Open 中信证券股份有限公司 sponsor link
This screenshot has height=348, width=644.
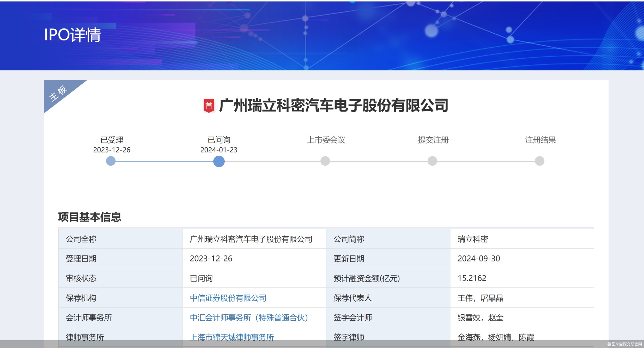click(x=228, y=298)
